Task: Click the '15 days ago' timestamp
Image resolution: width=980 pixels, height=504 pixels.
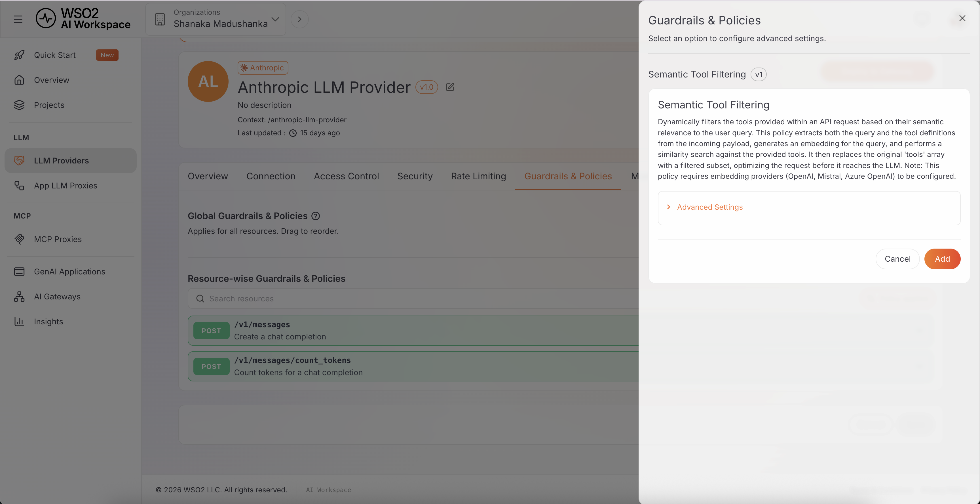Action: tap(320, 133)
